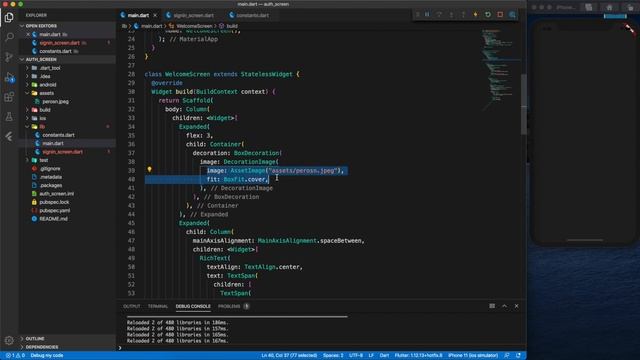This screenshot has width=640, height=360.
Task: Click the debug Step Into button
Action: pos(451,15)
